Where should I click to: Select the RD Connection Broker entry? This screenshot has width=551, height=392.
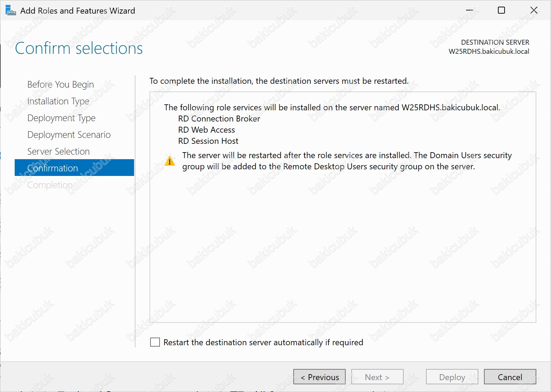coord(219,119)
